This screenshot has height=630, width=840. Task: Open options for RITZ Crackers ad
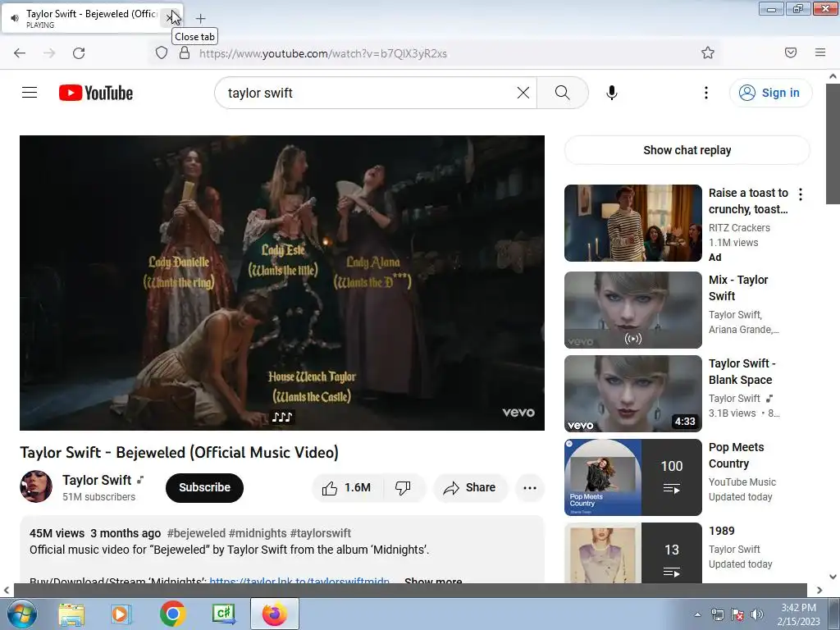click(x=801, y=194)
